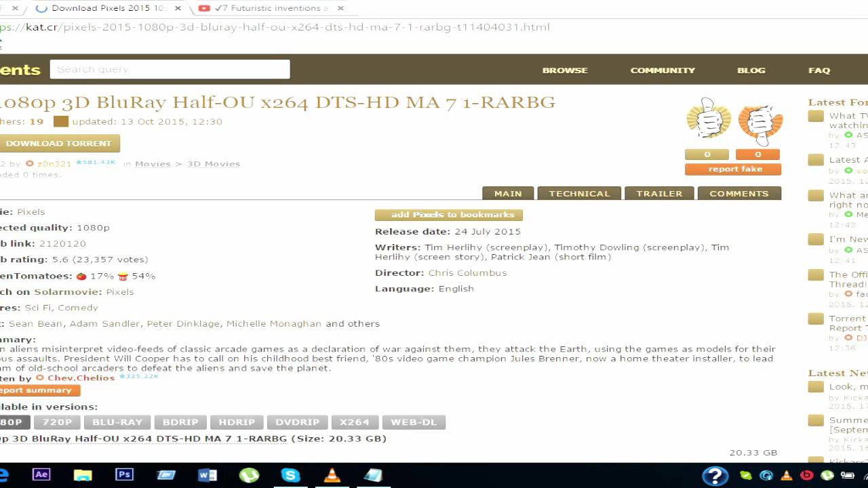Click the YouTube tab favicon

click(x=204, y=8)
